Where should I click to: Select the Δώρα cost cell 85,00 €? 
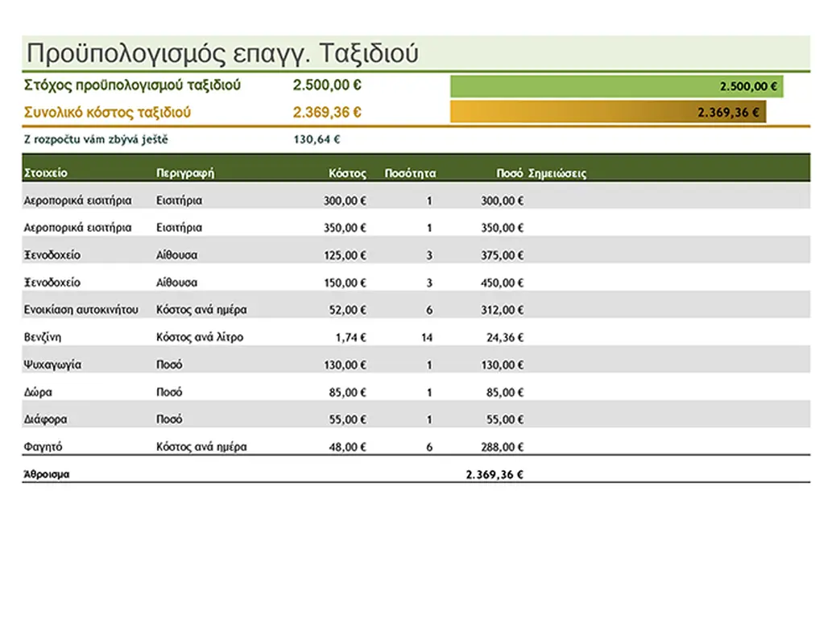pos(348,393)
